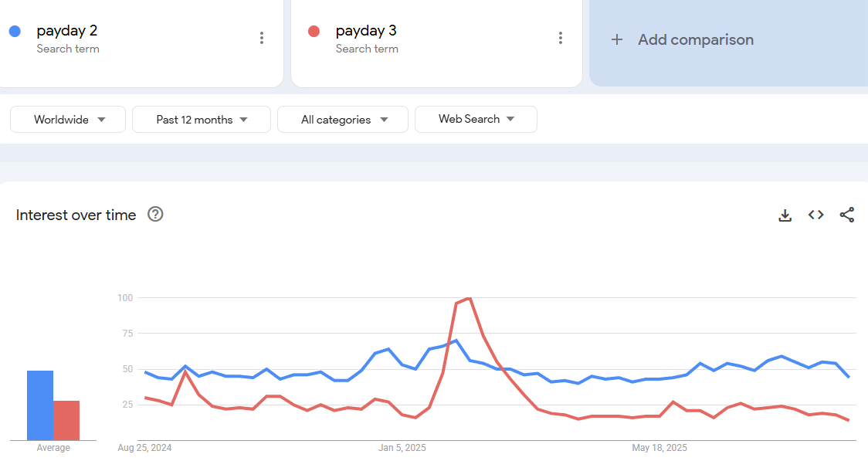Share the Interest over time chart
This screenshot has width=868, height=461.
click(x=846, y=215)
